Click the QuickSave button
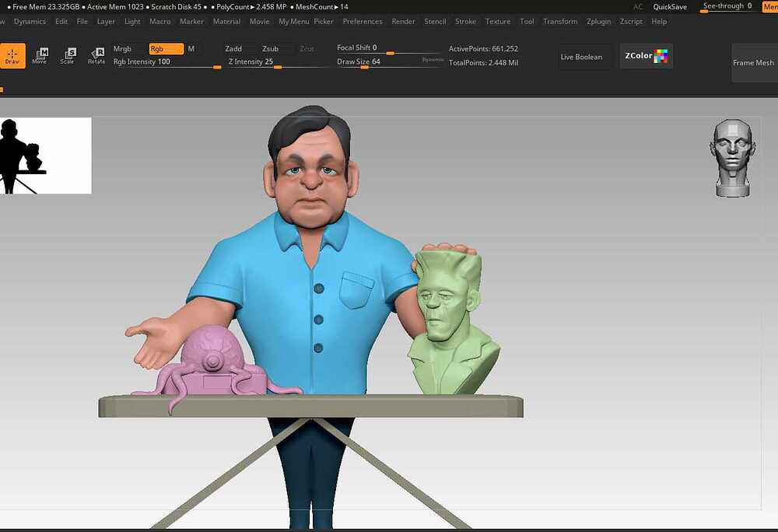 coord(670,7)
